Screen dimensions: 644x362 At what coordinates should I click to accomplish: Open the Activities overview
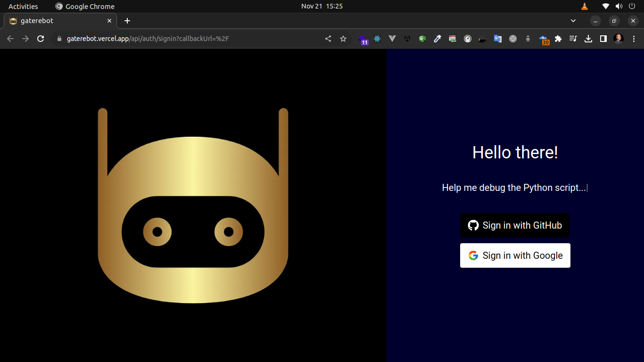(x=23, y=6)
